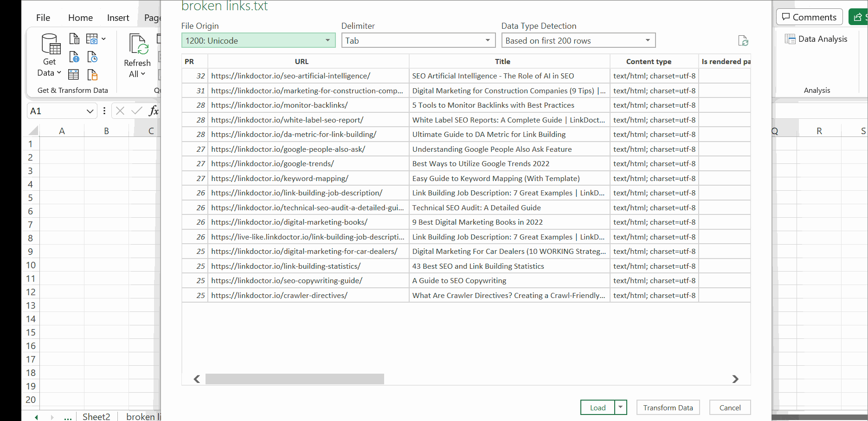Click the From Web icon
The width and height of the screenshot is (868, 421).
(x=74, y=57)
